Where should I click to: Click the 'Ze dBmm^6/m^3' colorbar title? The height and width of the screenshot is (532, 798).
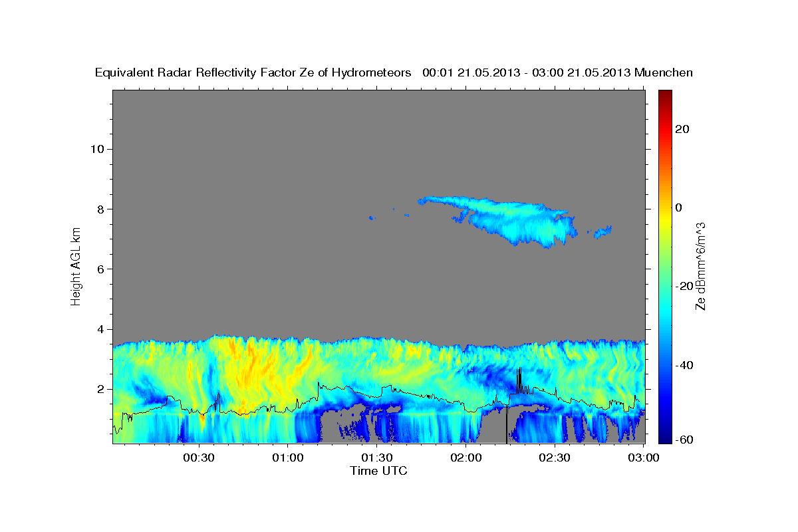[701, 267]
